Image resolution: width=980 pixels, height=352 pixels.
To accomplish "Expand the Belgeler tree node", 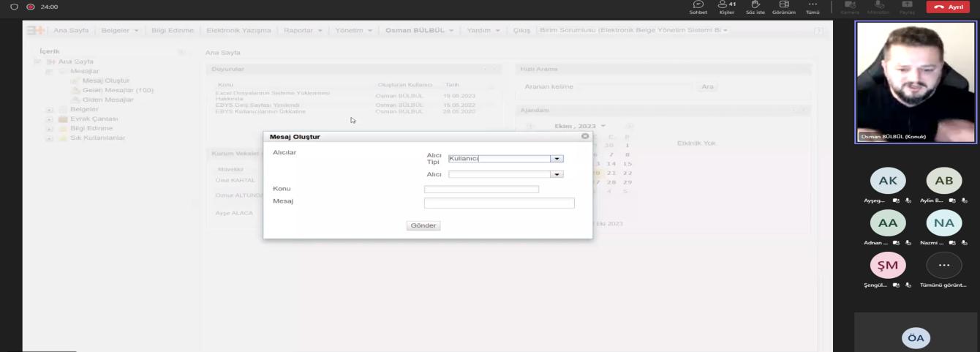I will point(50,110).
